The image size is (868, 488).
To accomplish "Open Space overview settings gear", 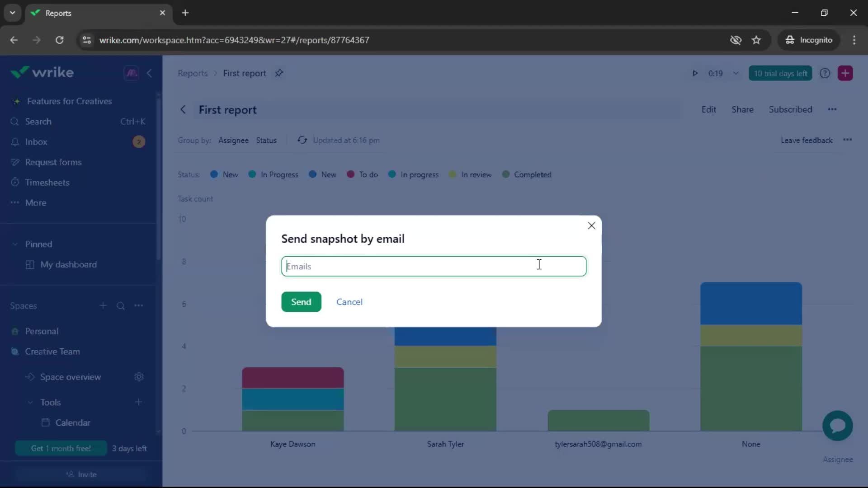I will (139, 377).
